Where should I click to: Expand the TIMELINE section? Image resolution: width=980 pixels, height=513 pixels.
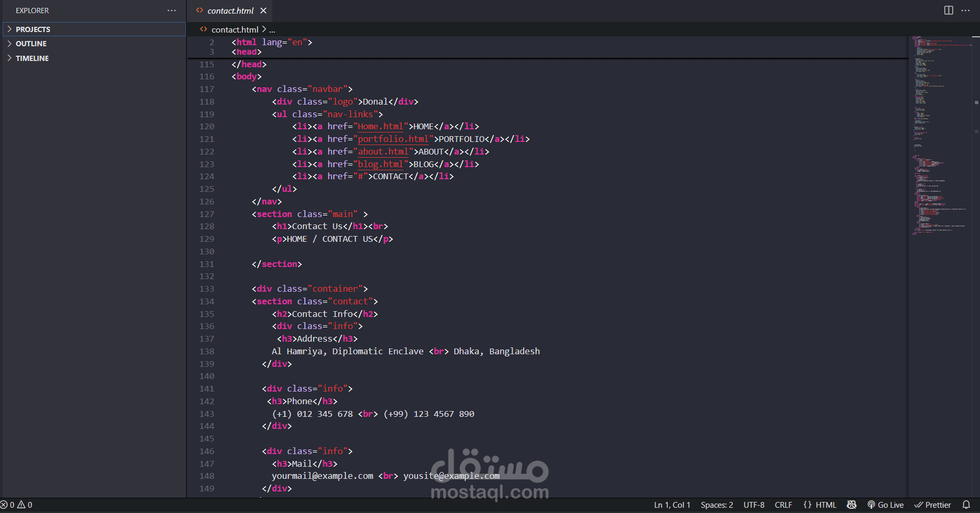click(x=95, y=58)
